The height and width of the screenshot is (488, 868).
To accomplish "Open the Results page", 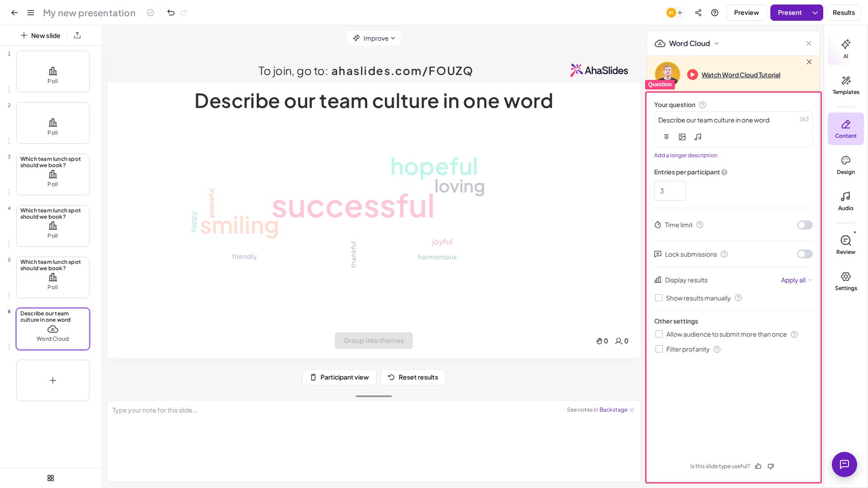I will (x=844, y=13).
